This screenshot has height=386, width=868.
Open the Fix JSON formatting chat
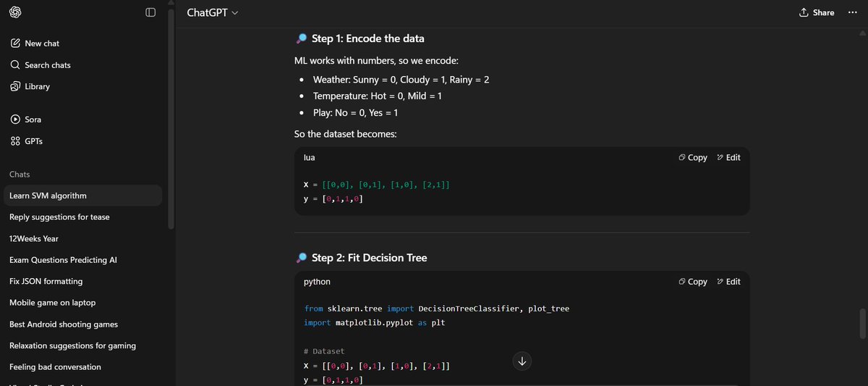pos(84,281)
